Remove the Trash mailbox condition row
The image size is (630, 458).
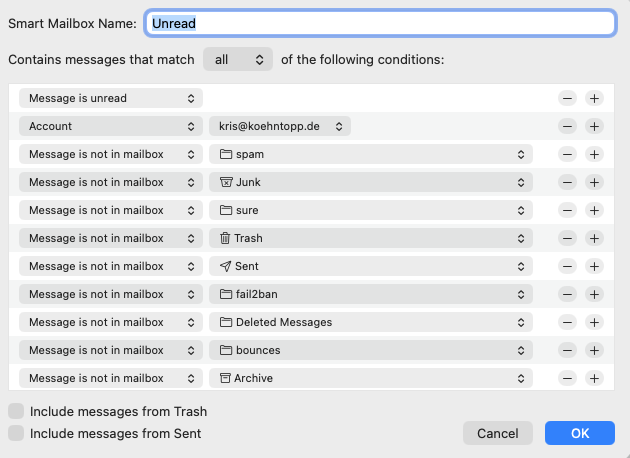(x=567, y=239)
